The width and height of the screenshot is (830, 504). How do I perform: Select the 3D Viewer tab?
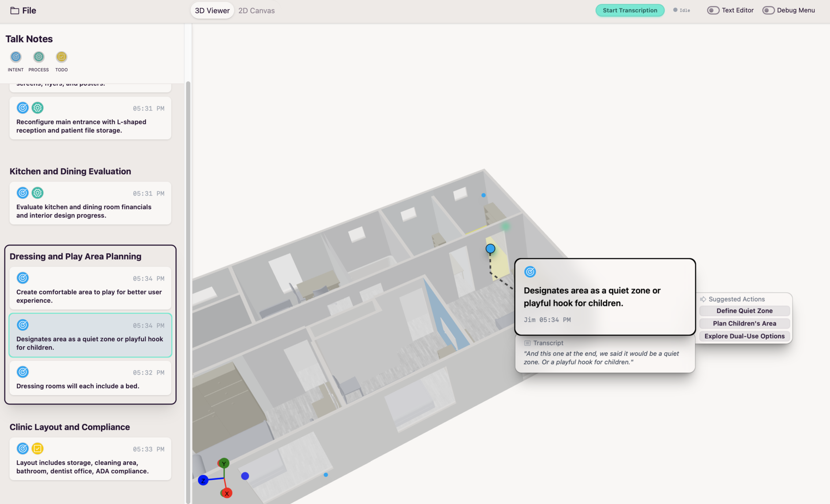point(212,11)
